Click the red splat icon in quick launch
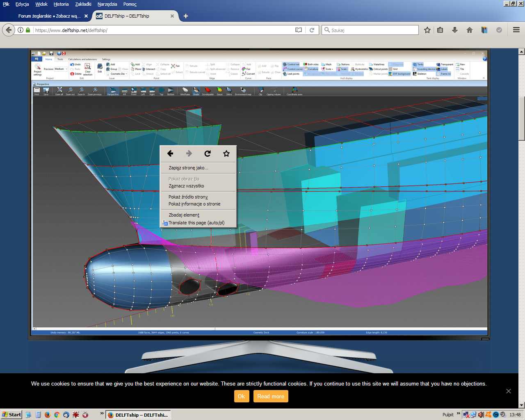The image size is (525, 420). 76,415
